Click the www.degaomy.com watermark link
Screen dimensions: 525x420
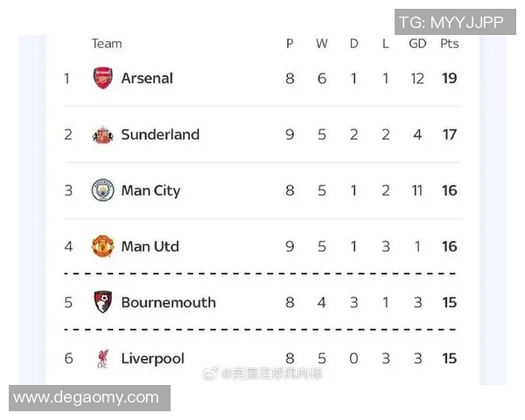click(x=87, y=398)
